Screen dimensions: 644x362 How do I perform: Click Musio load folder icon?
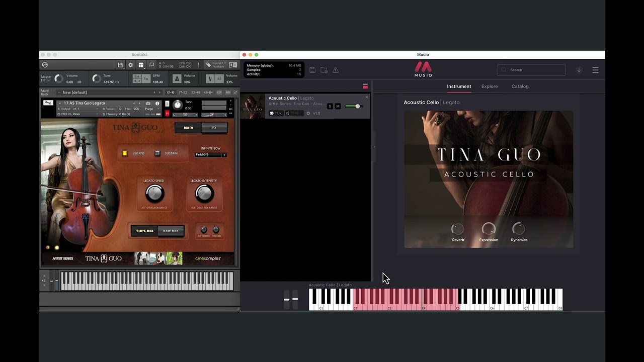pos(324,70)
